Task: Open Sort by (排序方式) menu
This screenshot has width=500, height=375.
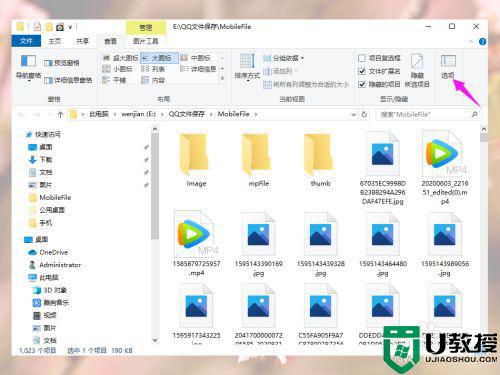Action: pyautogui.click(x=247, y=67)
